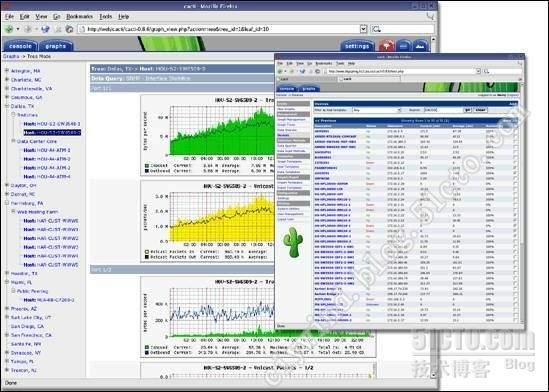The height and width of the screenshot is (392, 549).
Task: Select the red tree view mode icon
Action: [x=386, y=46]
